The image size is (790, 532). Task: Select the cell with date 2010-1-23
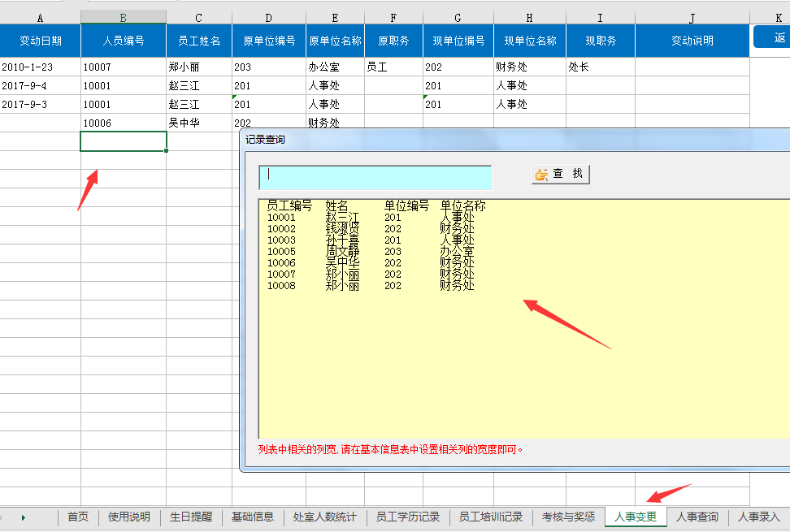pyautogui.click(x=41, y=67)
